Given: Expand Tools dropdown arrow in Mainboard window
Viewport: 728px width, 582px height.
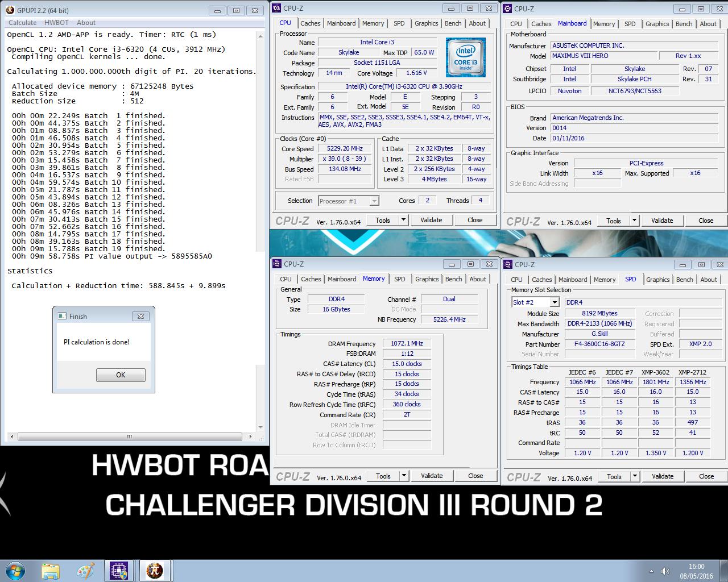Looking at the screenshot, I should tap(634, 221).
